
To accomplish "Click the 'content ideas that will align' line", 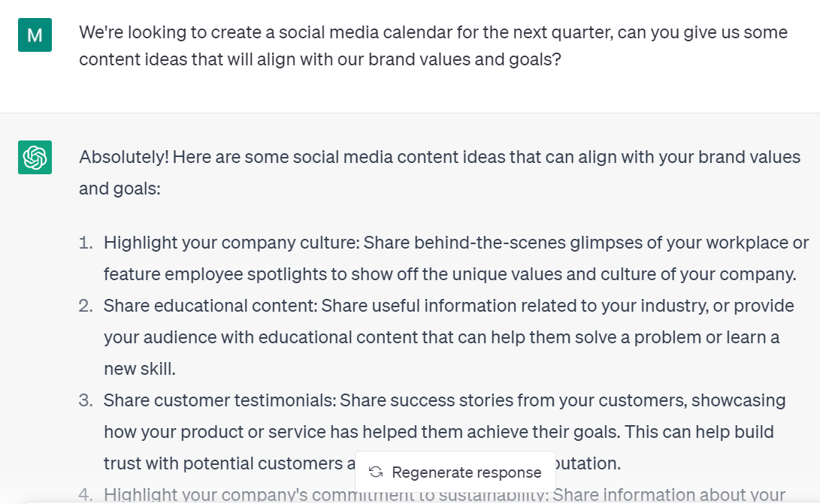I will point(320,59).
